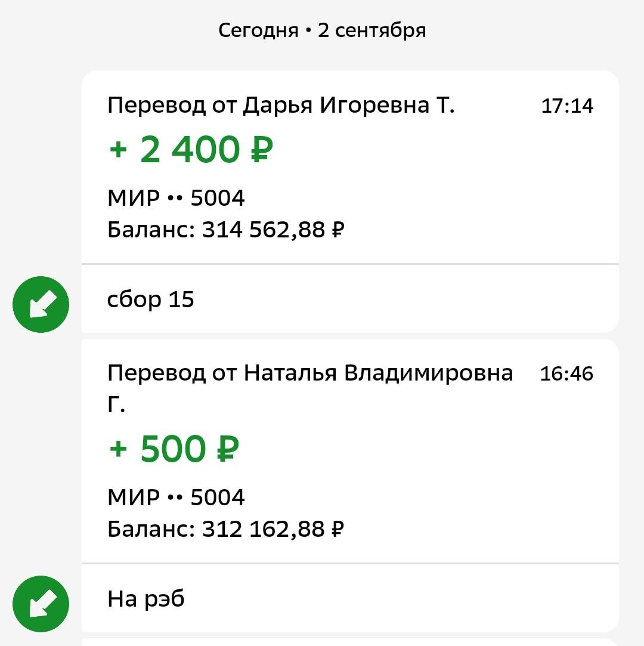Tap the сбор 15 message comment

tap(150, 299)
